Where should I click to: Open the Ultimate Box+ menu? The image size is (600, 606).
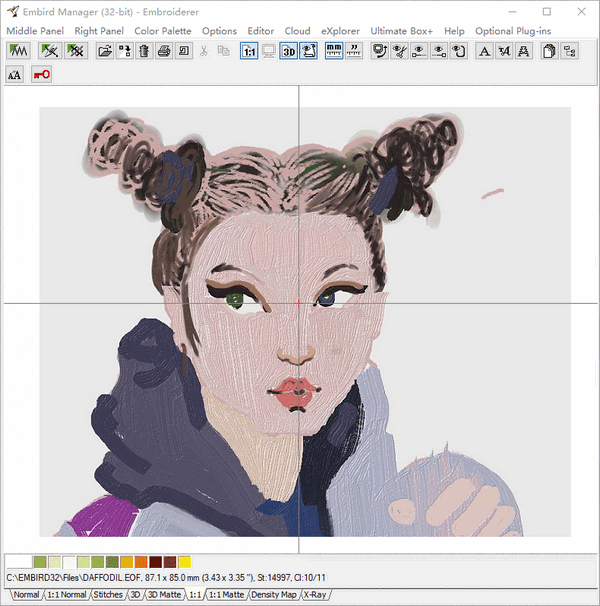[402, 31]
